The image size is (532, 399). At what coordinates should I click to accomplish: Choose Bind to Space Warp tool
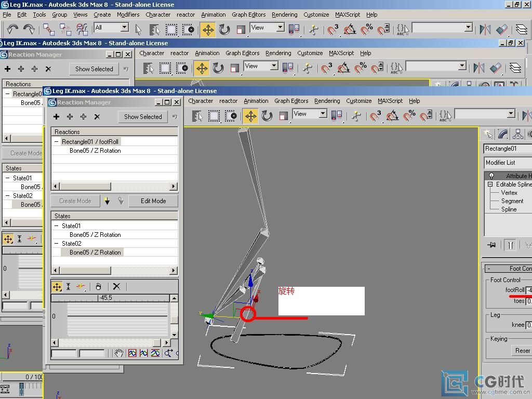coord(82,30)
